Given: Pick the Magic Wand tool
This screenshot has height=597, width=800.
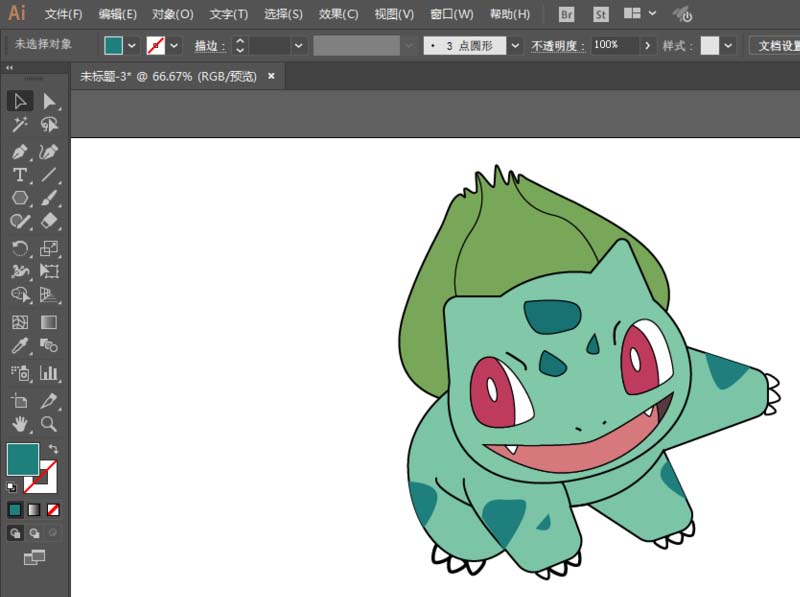Looking at the screenshot, I should (x=20, y=125).
